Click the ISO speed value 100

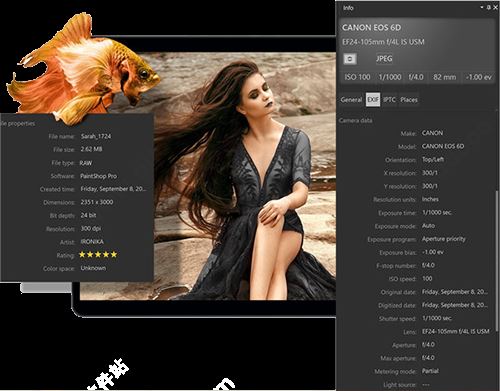tap(427, 278)
